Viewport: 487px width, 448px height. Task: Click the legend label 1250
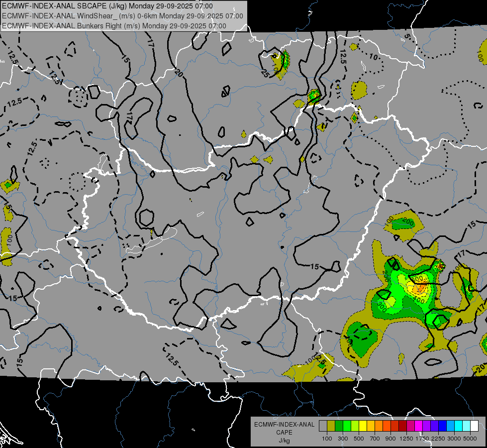406,439
